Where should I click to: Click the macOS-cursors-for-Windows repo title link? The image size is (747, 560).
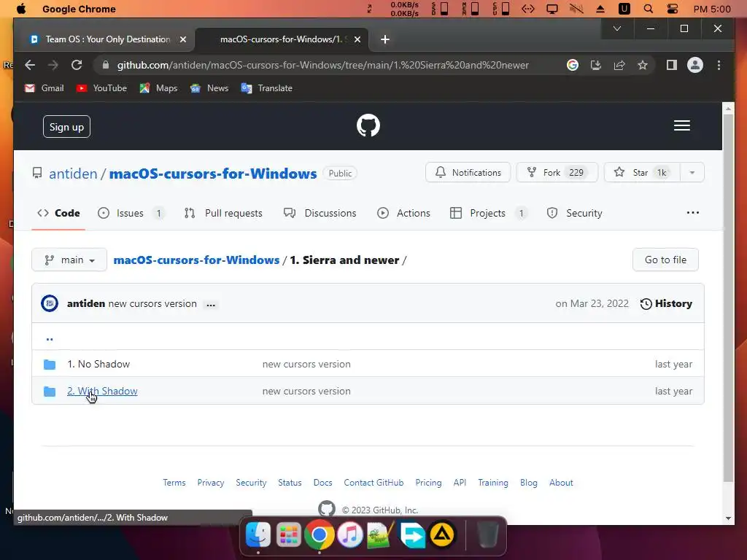(x=213, y=174)
